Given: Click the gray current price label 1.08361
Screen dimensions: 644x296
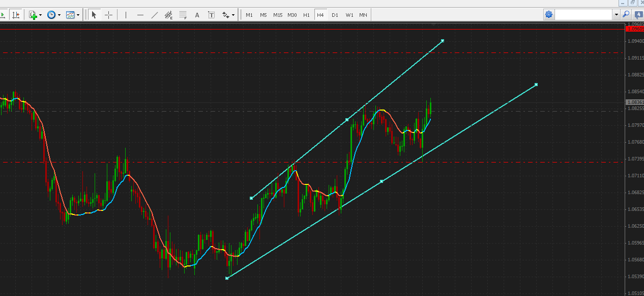Looking at the screenshot, I should (x=634, y=102).
